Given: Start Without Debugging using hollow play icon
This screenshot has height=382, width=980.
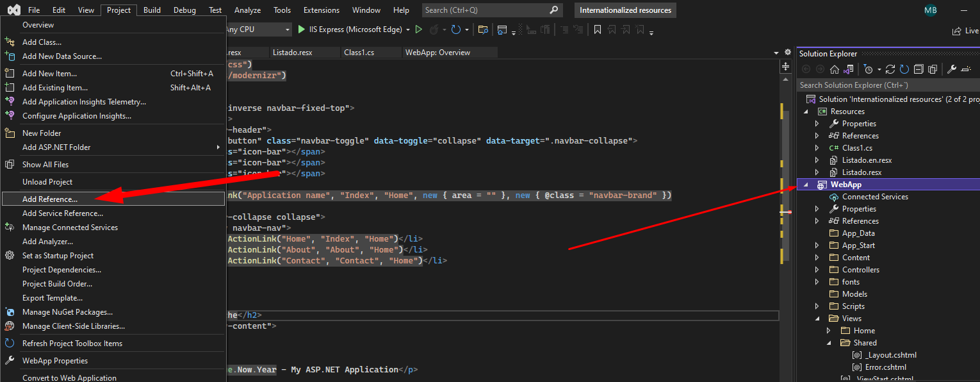Looking at the screenshot, I should click(x=419, y=29).
